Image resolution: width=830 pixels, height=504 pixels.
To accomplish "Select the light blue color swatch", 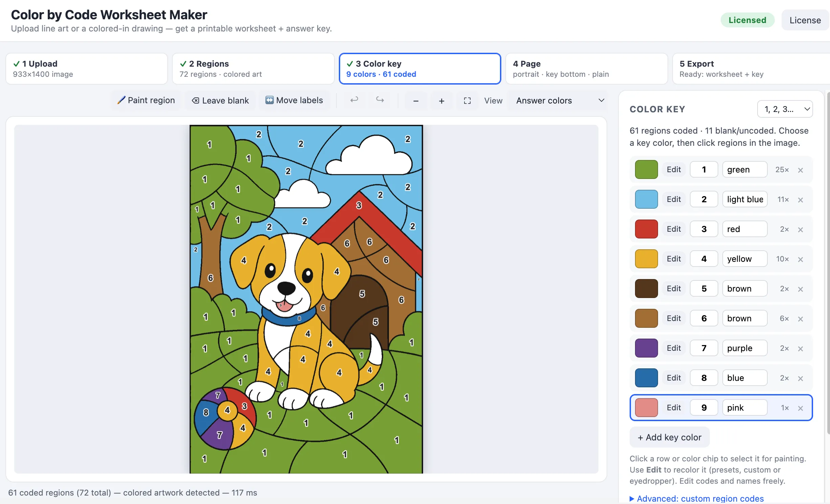I will pyautogui.click(x=646, y=199).
